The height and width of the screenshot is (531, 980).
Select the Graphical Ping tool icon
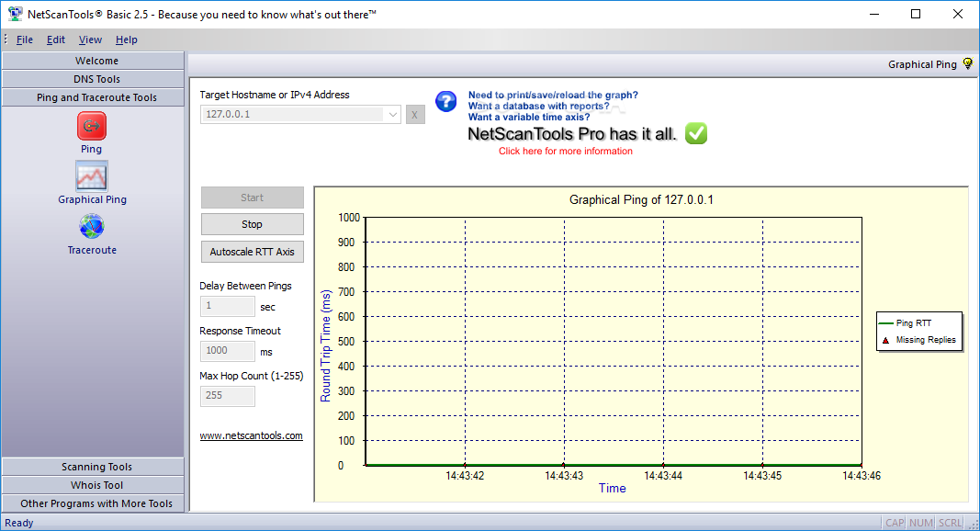(x=91, y=175)
